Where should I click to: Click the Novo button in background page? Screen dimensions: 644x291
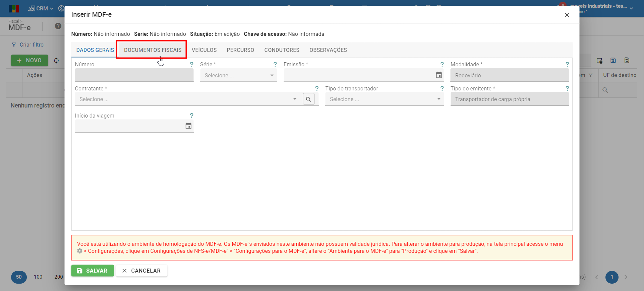point(30,60)
